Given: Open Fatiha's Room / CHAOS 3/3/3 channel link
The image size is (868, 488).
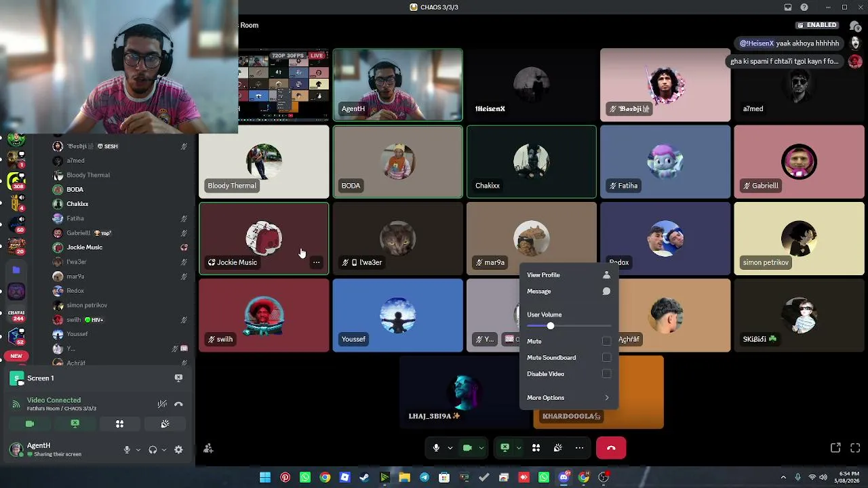Looking at the screenshot, I should 62,409.
